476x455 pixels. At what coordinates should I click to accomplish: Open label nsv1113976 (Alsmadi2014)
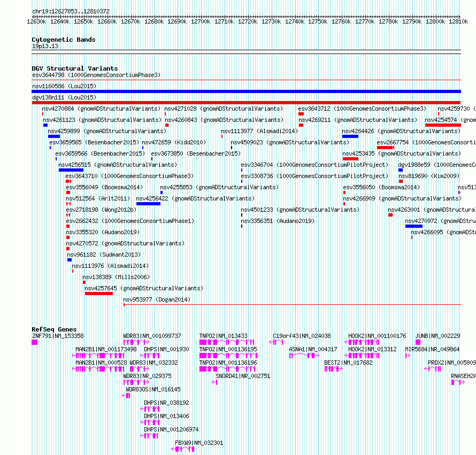click(110, 266)
